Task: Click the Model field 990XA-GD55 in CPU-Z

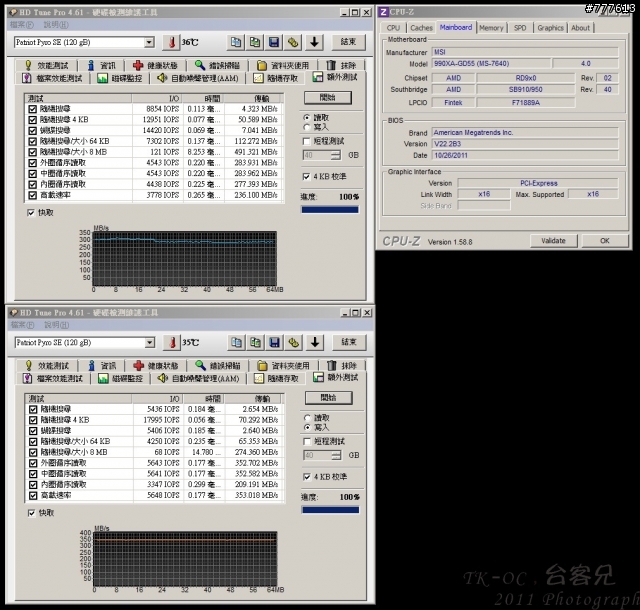Action: [491, 64]
